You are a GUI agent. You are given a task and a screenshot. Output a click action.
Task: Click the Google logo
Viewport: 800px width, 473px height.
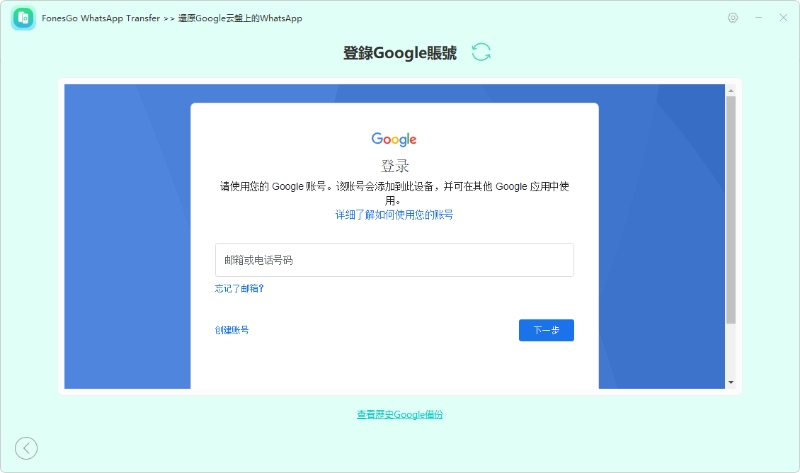(x=394, y=139)
